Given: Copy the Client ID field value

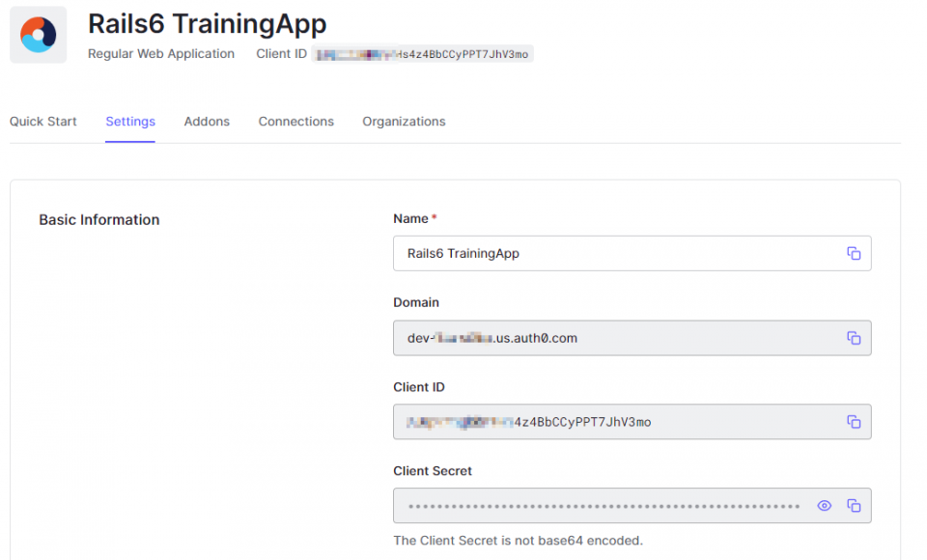Looking at the screenshot, I should [853, 422].
